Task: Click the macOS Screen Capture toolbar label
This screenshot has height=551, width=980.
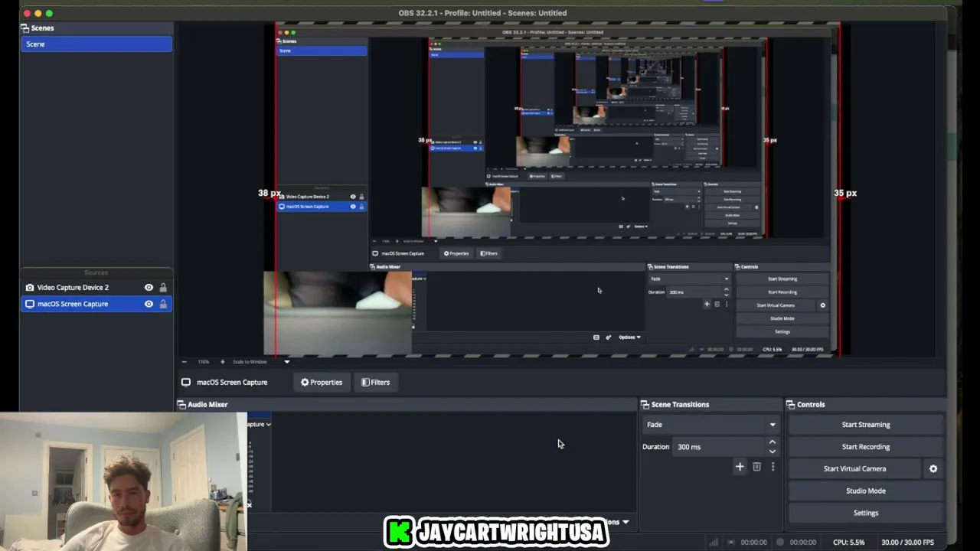Action: 232,383
